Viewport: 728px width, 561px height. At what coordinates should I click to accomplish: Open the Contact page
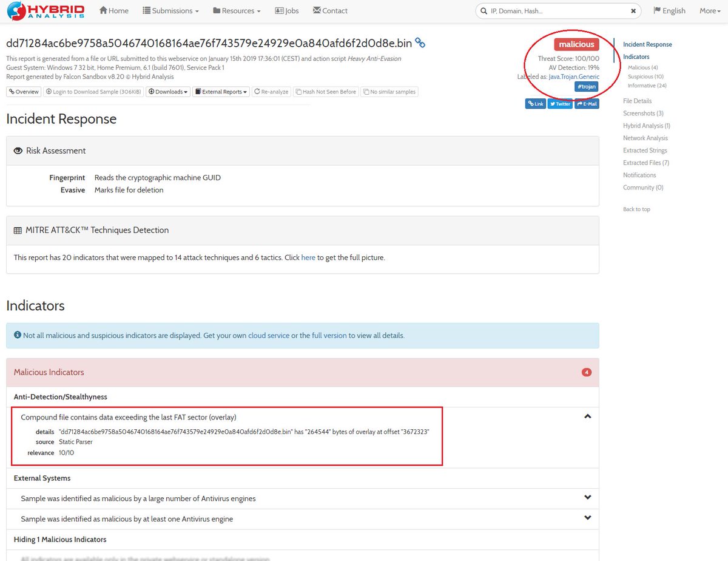[x=330, y=11]
